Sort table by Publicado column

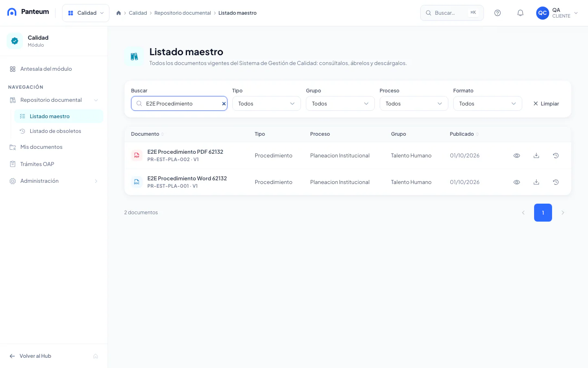pyautogui.click(x=464, y=134)
